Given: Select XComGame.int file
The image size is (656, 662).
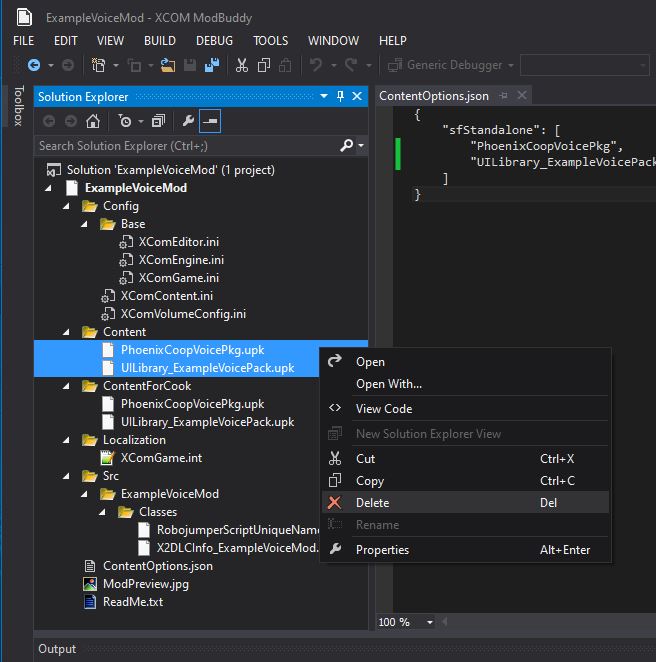Looking at the screenshot, I should pos(161,458).
